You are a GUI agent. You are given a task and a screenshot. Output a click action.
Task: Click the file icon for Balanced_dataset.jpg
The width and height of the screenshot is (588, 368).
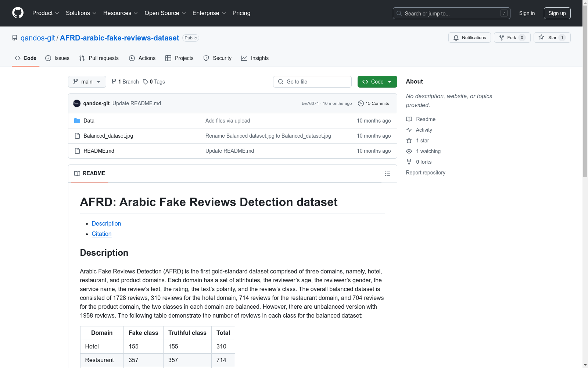point(77,136)
